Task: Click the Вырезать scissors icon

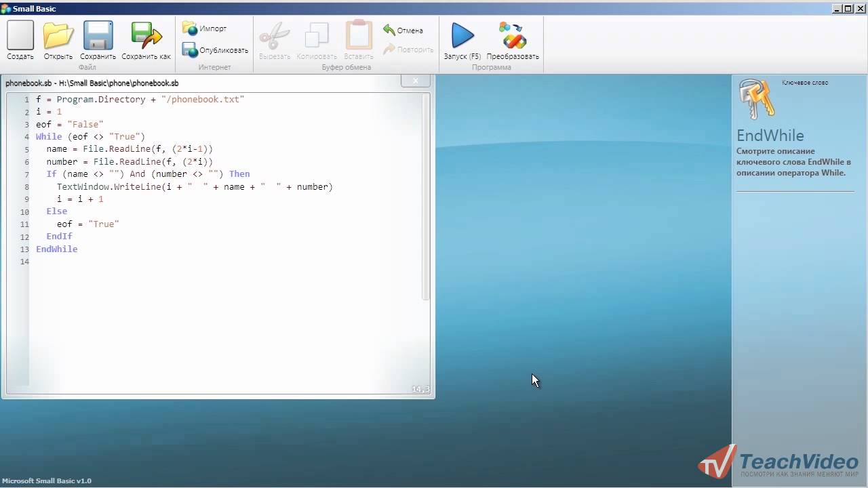Action: click(275, 35)
